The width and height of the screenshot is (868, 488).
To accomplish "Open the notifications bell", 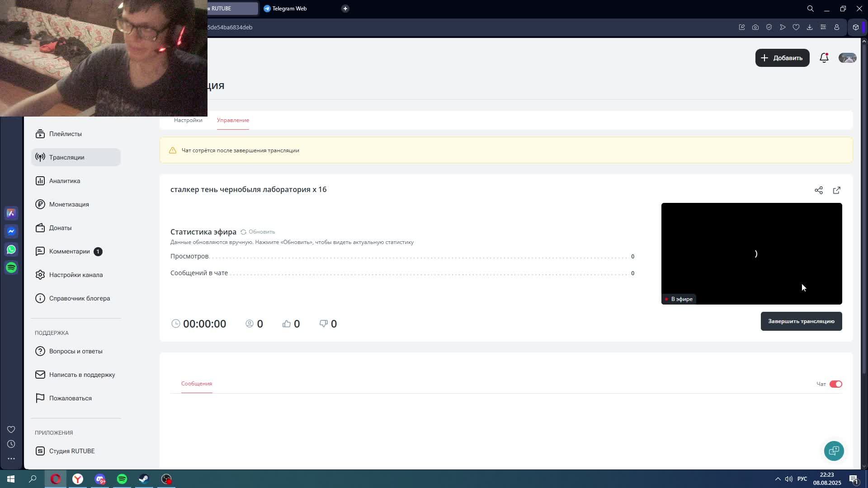I will coord(824,58).
